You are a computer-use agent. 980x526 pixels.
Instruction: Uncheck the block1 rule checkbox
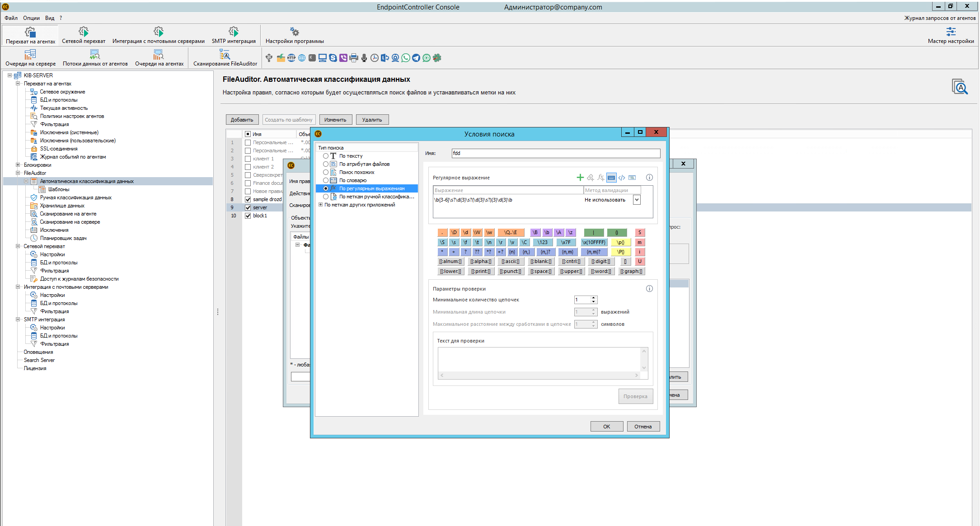[248, 216]
